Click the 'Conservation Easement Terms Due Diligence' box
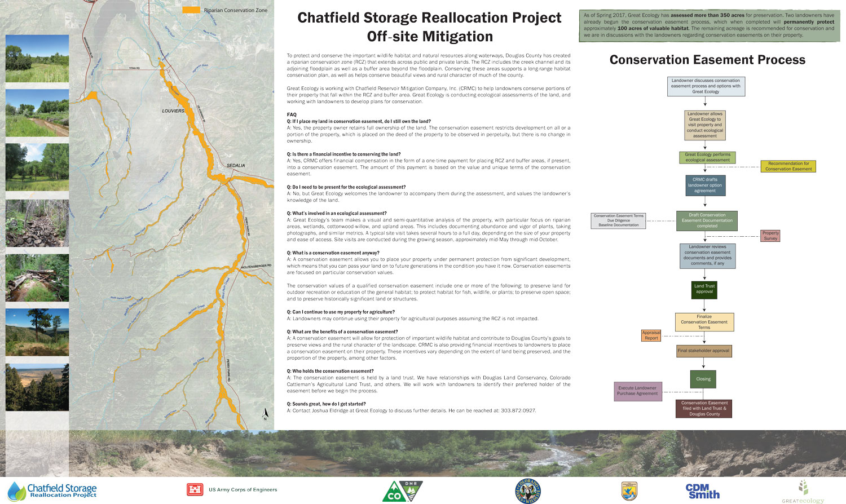Viewport: 846px width, 504px height. (618, 220)
